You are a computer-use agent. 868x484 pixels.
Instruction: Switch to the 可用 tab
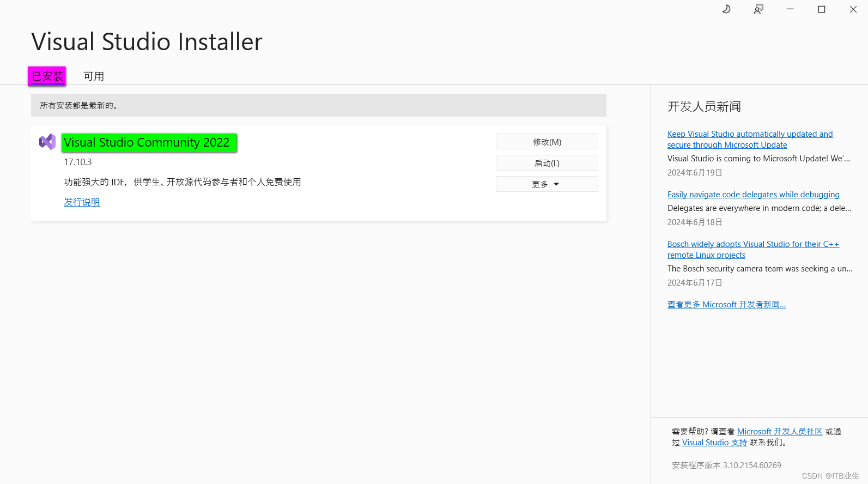click(x=94, y=76)
